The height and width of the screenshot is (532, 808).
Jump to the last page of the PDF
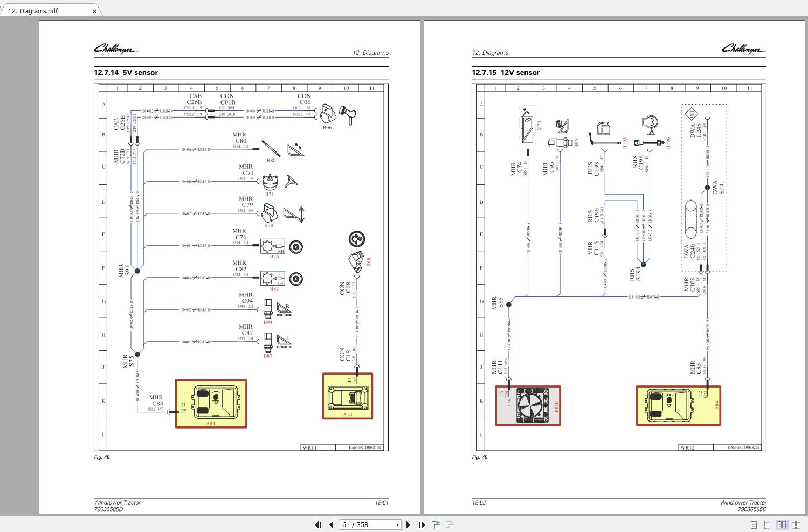pos(422,524)
